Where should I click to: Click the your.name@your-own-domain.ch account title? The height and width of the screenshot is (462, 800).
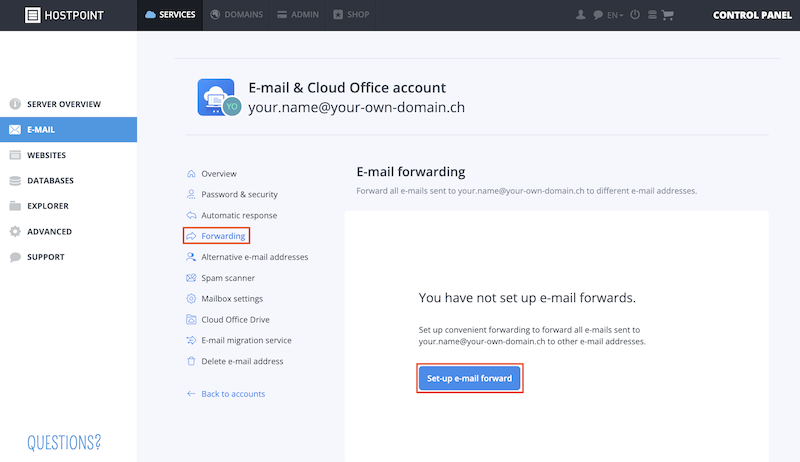point(357,108)
